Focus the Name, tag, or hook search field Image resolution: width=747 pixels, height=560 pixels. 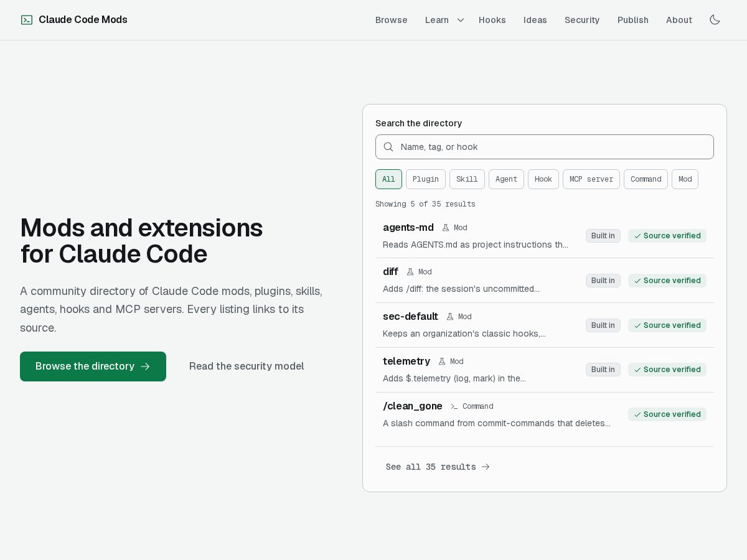coord(545,147)
